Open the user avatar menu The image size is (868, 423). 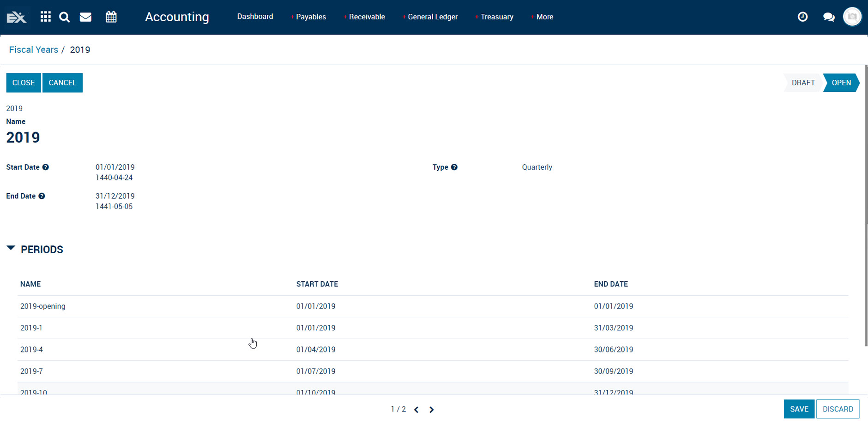(x=852, y=17)
